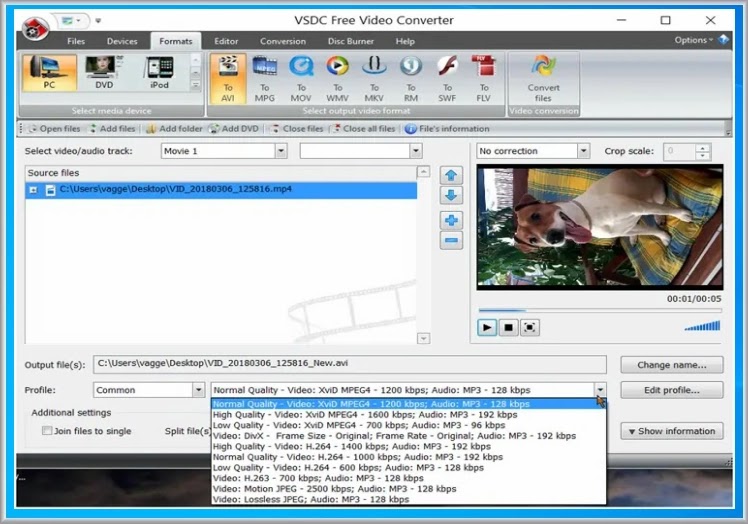Select Low Quality XviD 700 kbps option

408,425
